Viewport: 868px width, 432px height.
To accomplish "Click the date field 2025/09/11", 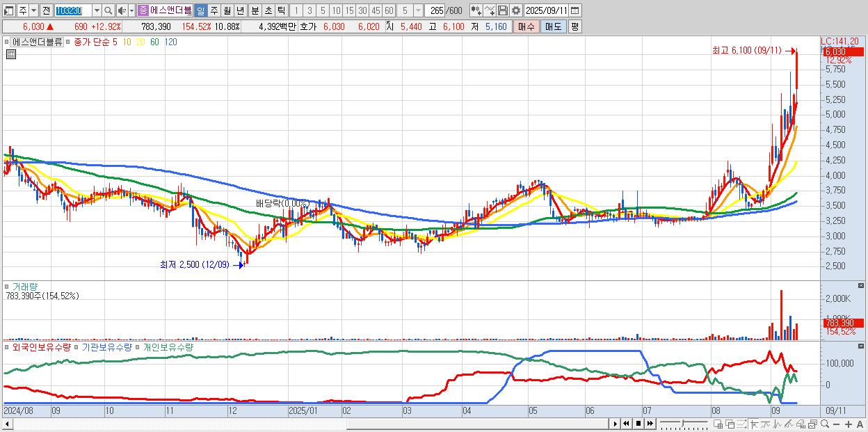I will (x=546, y=10).
